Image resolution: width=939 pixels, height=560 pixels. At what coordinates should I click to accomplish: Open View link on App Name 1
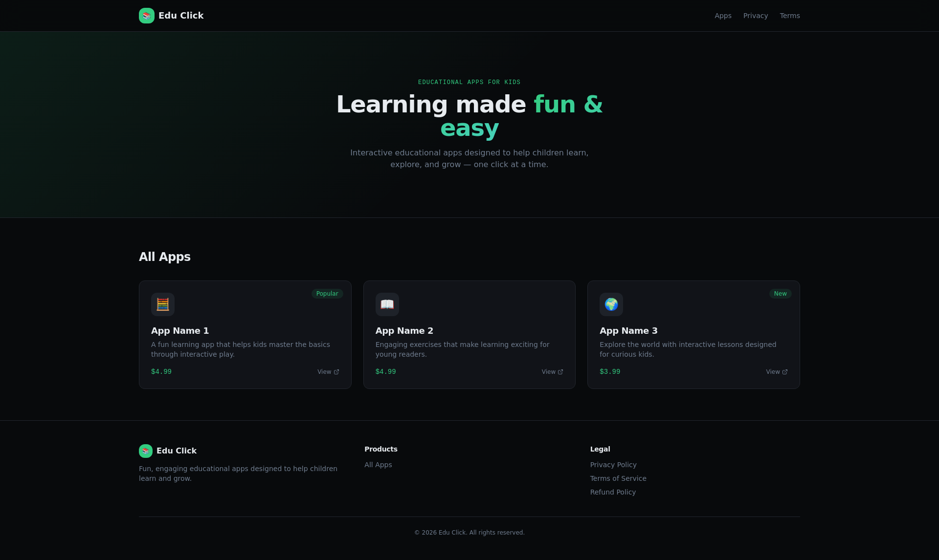(x=328, y=372)
